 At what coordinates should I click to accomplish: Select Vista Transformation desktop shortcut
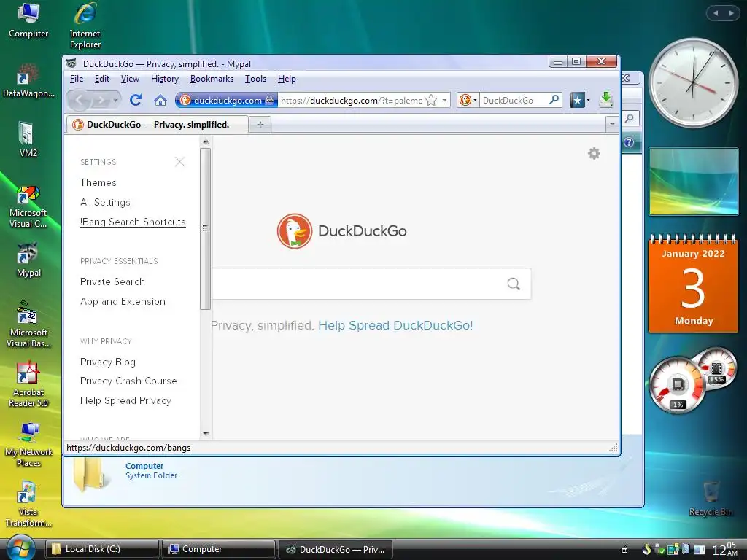[28, 505]
